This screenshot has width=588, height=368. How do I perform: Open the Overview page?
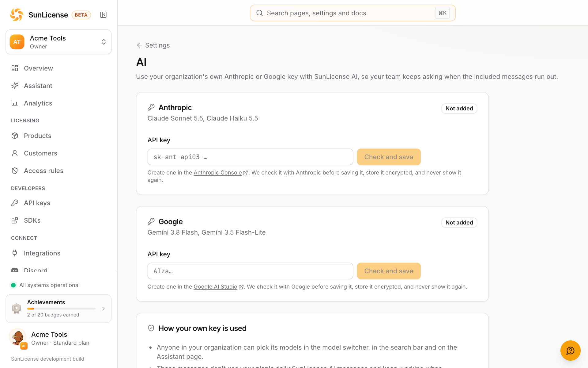(58, 68)
